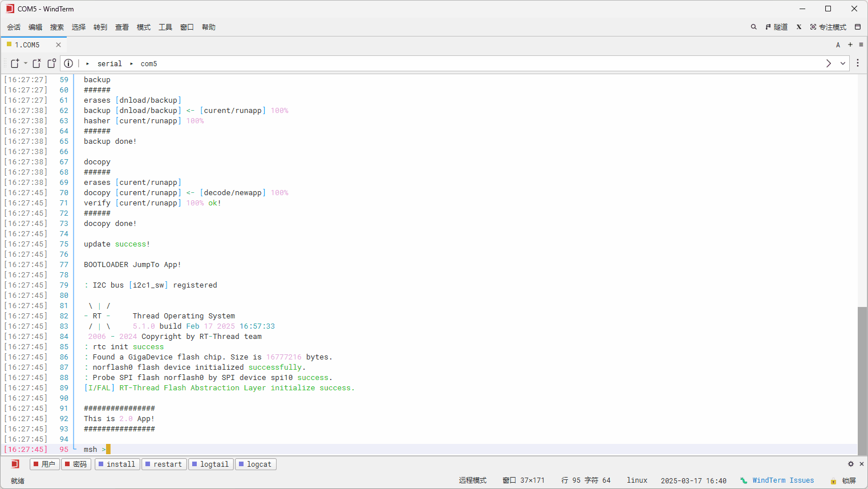Screen dimensions: 868x489
Task: Open the 会话 menu
Action: tap(14, 27)
